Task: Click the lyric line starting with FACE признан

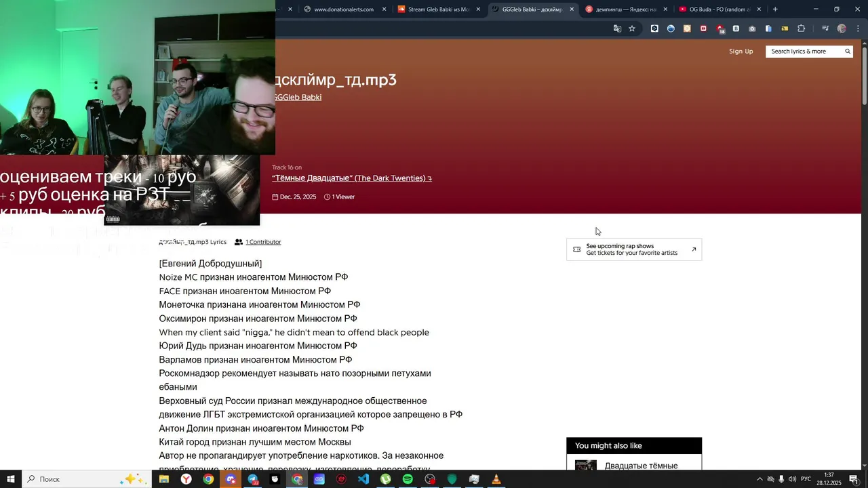Action: (245, 291)
